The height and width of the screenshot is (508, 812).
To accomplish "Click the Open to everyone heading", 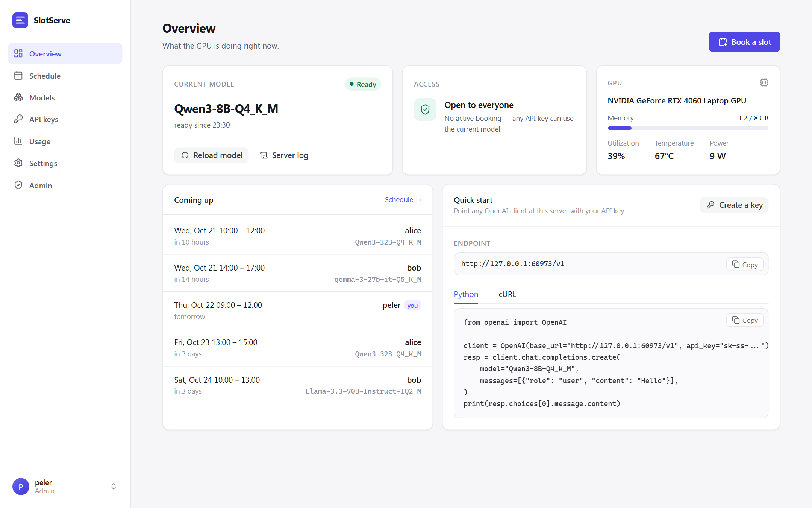I will click(479, 105).
